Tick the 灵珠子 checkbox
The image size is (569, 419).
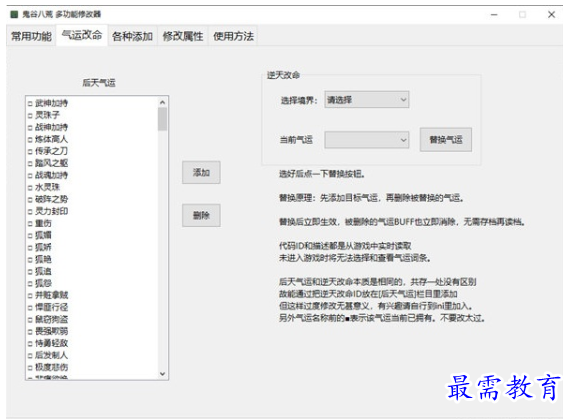tap(30, 116)
